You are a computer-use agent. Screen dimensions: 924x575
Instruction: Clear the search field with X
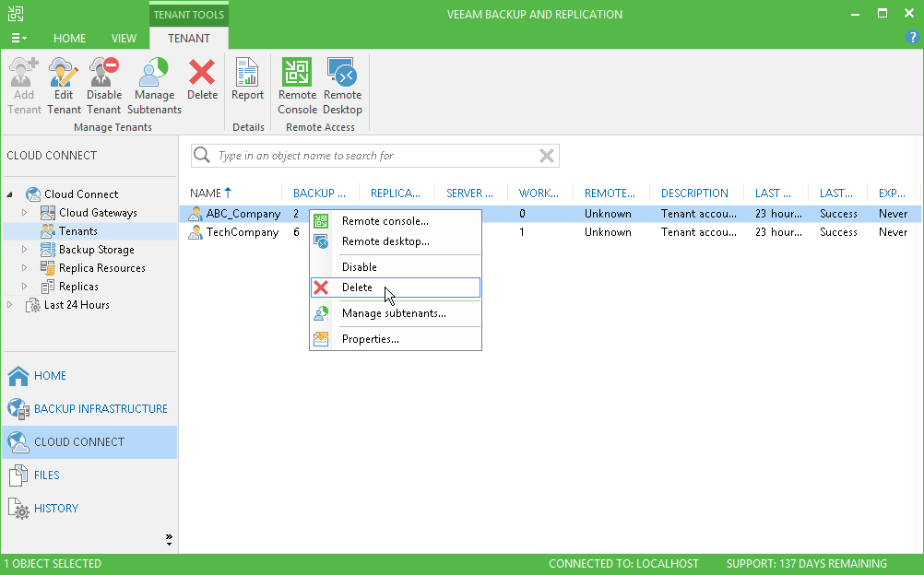pyautogui.click(x=547, y=156)
